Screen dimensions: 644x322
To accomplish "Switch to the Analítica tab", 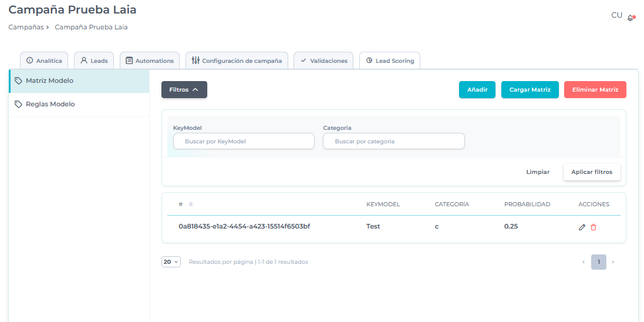I will click(44, 61).
